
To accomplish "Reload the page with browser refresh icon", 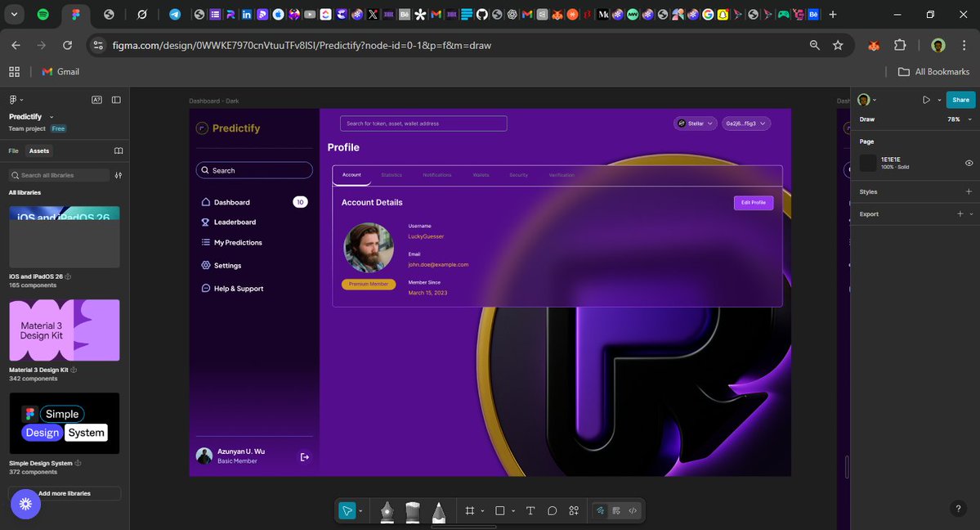I will [68, 45].
